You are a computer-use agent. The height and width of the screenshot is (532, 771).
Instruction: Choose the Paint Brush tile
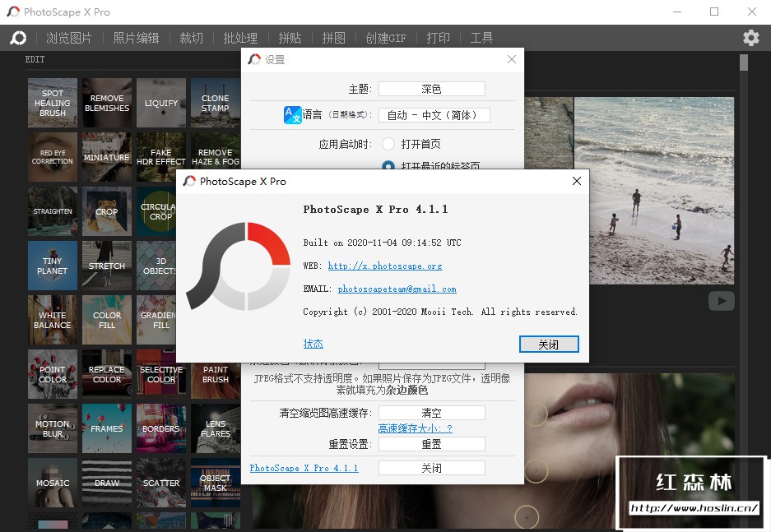coord(216,381)
